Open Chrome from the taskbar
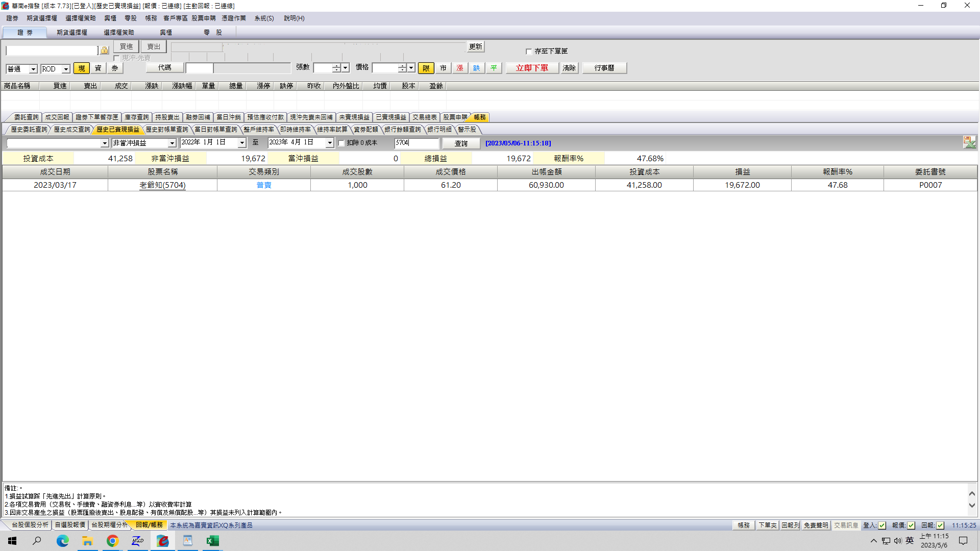Viewport: 980px width, 551px height. pos(112,541)
